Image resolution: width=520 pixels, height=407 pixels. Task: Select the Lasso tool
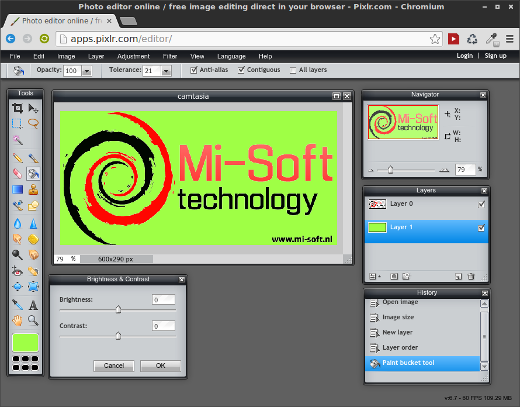point(33,123)
